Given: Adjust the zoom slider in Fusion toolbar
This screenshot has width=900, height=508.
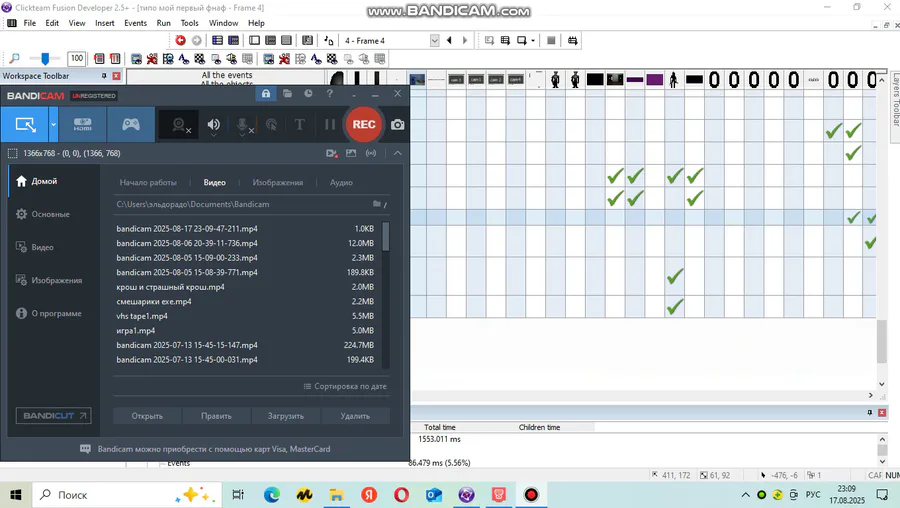Looking at the screenshot, I should pyautogui.click(x=44, y=59).
